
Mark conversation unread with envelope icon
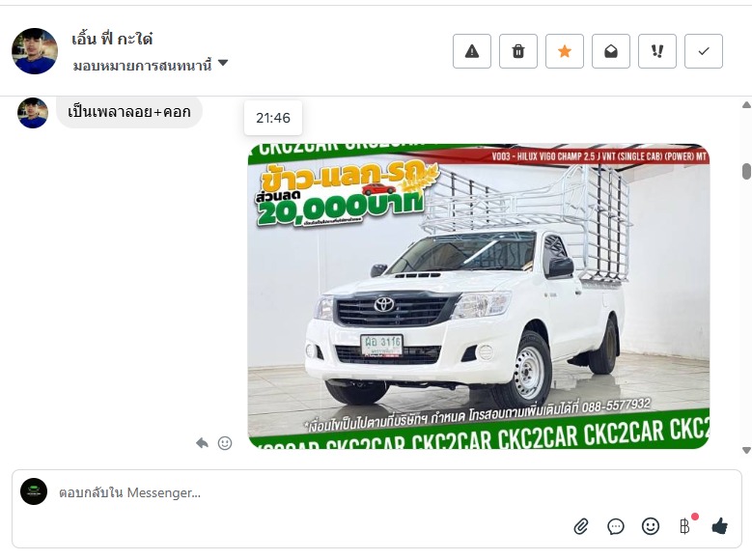pos(610,51)
